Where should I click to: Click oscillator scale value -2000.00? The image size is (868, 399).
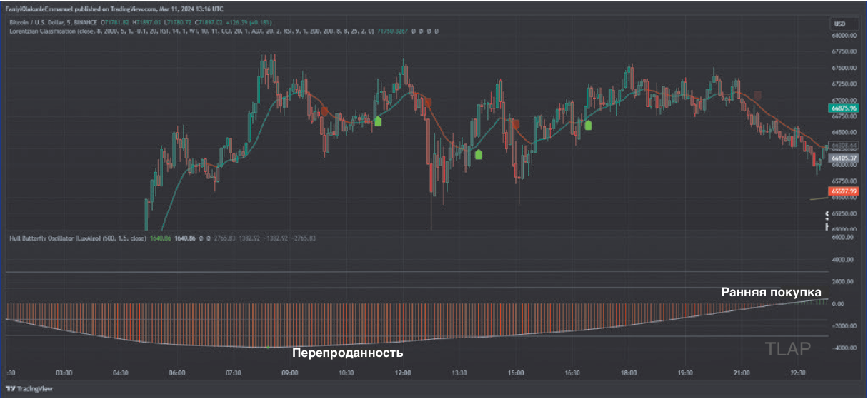(844, 325)
